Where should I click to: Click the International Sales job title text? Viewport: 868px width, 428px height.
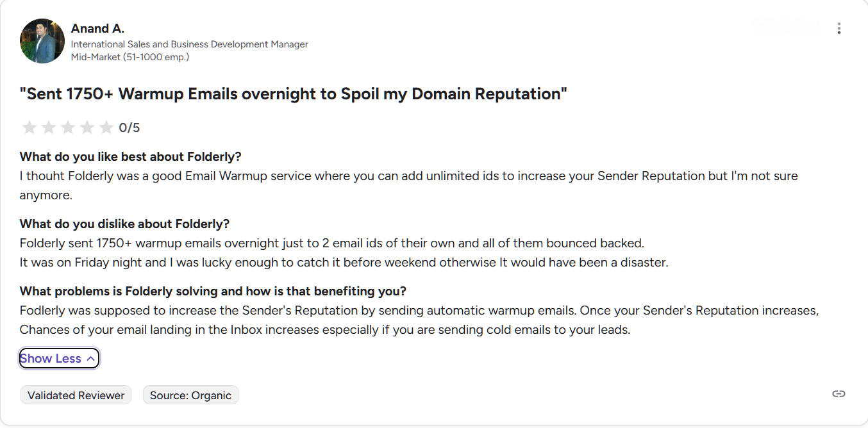coord(190,44)
